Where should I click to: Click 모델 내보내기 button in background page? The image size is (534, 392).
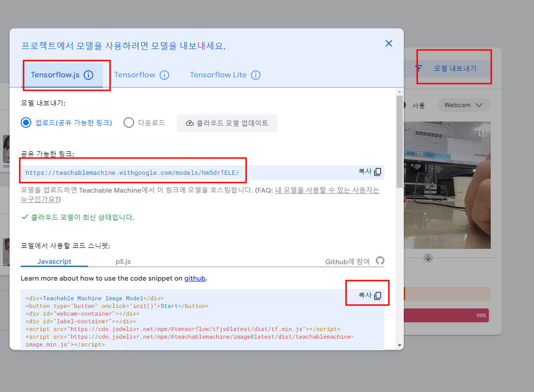click(x=448, y=68)
